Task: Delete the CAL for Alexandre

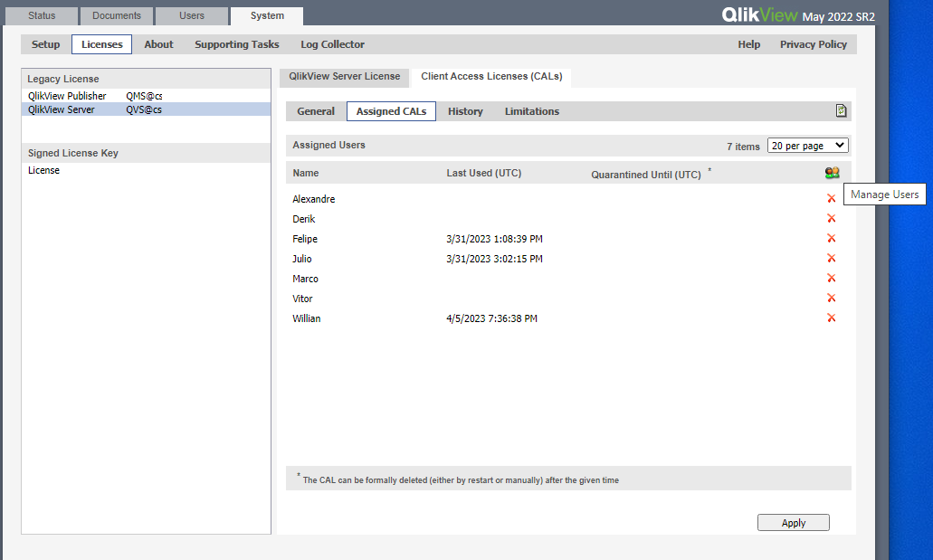Action: (832, 199)
